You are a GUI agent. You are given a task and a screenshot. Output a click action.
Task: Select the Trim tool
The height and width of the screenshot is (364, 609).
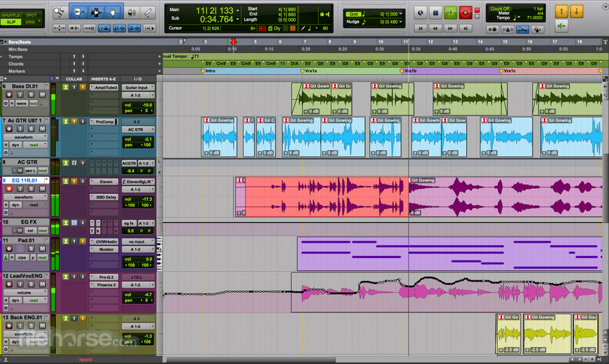pyautogui.click(x=79, y=12)
